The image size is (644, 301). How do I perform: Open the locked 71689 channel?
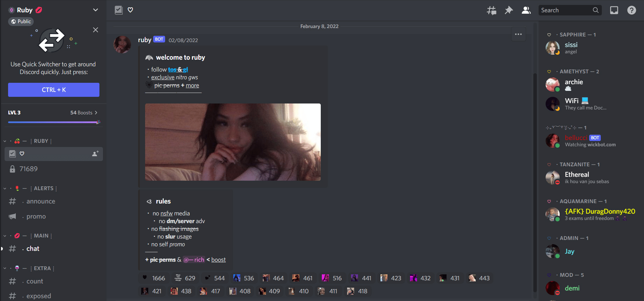[x=54, y=169]
